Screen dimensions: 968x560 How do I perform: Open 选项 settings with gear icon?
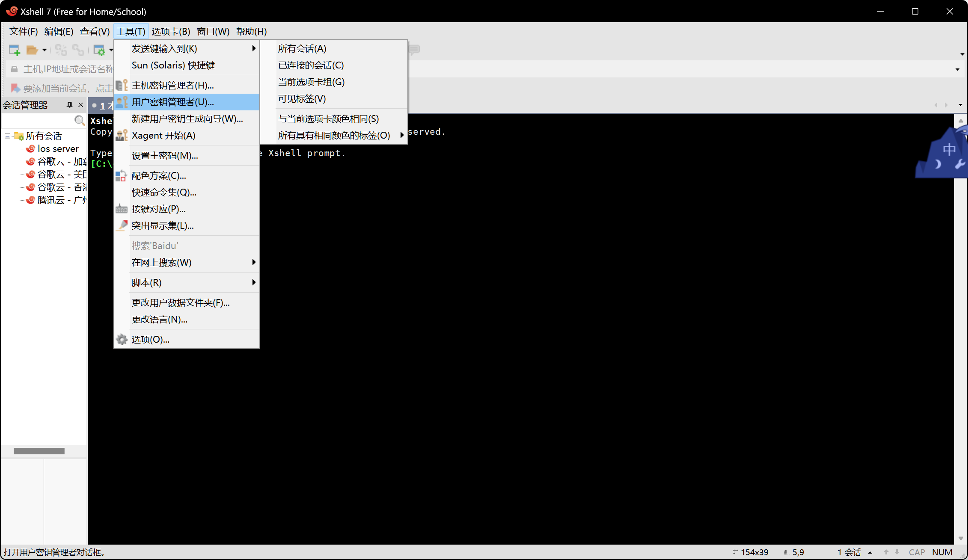150,339
